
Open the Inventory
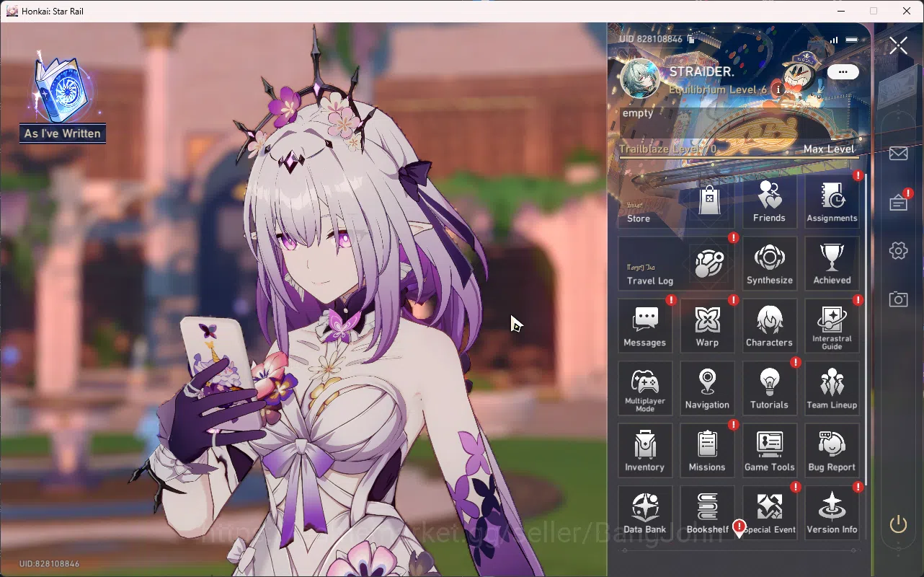[x=644, y=450]
